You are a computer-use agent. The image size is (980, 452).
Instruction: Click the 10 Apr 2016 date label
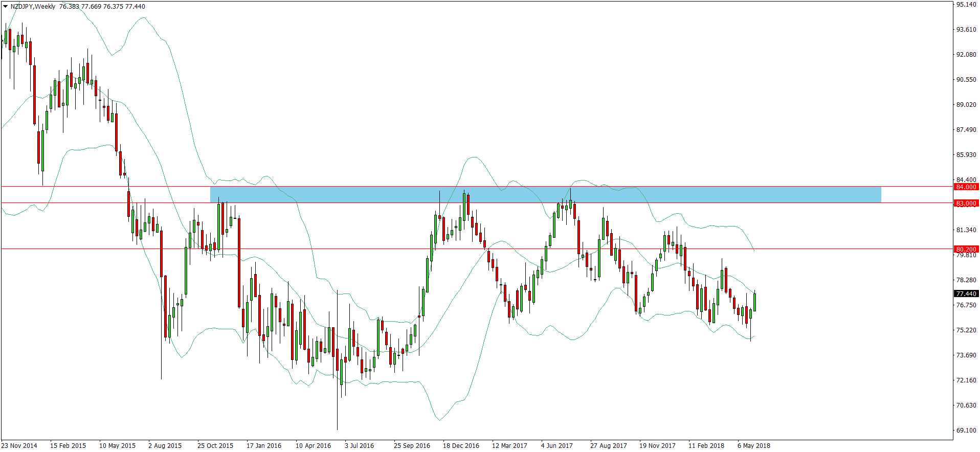tap(313, 446)
